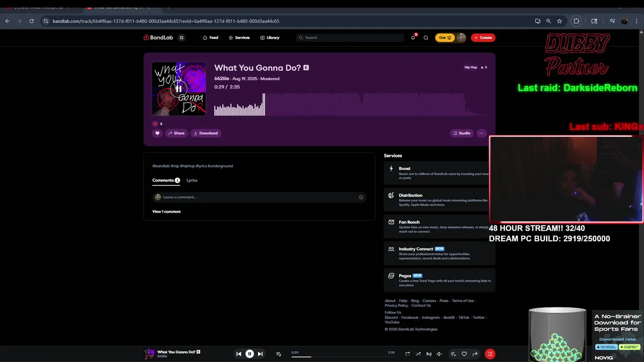Open the emoji picker in the comment box

click(x=361, y=197)
